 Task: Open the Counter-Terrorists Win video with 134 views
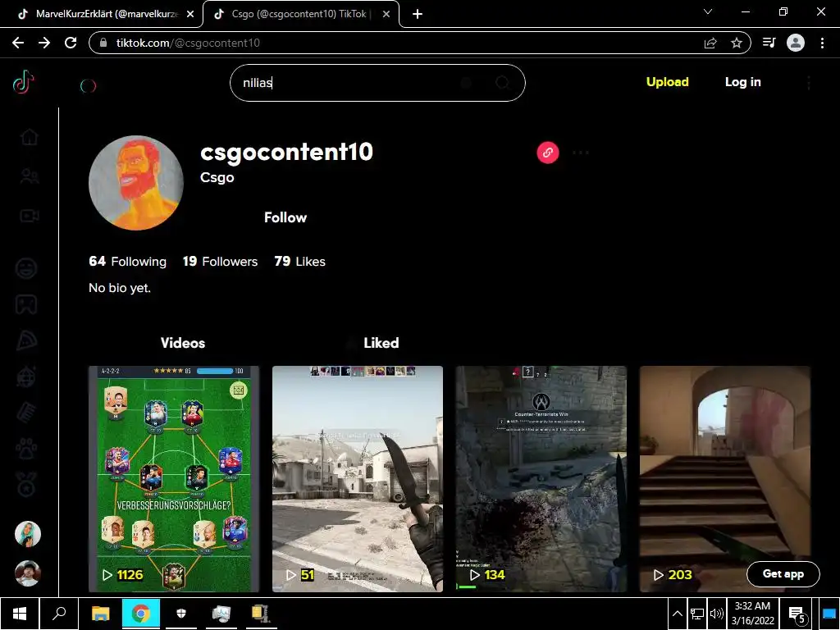tap(541, 479)
